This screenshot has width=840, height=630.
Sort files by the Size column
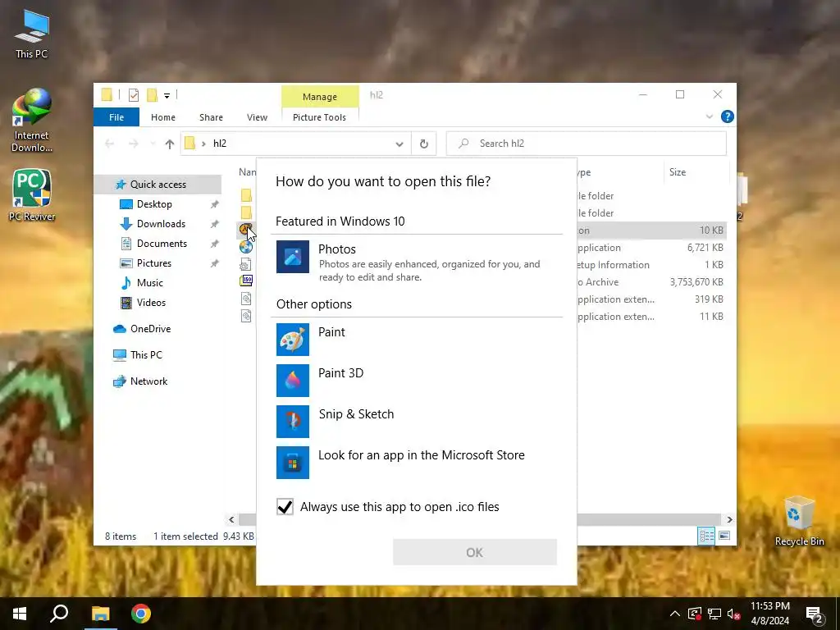[x=677, y=172]
